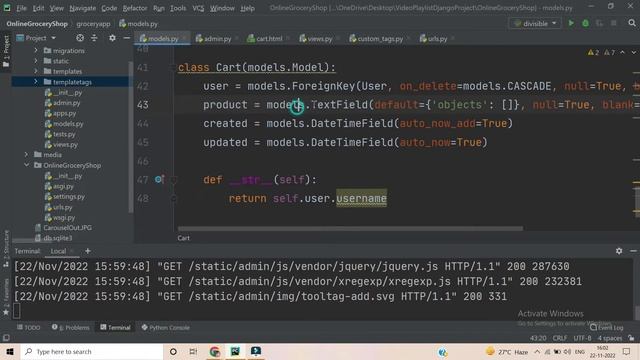Switch to the cart.html editor tab
The width and height of the screenshot is (640, 360).
[265, 39]
